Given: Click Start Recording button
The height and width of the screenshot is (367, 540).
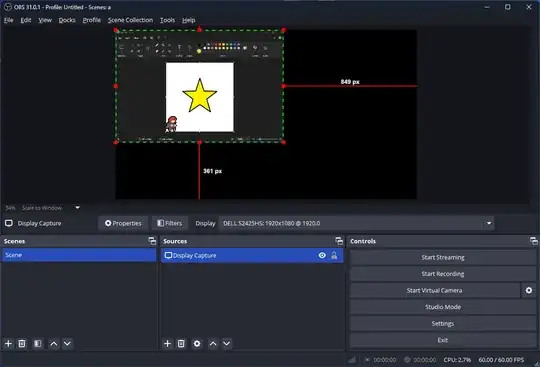Looking at the screenshot, I should (x=443, y=274).
